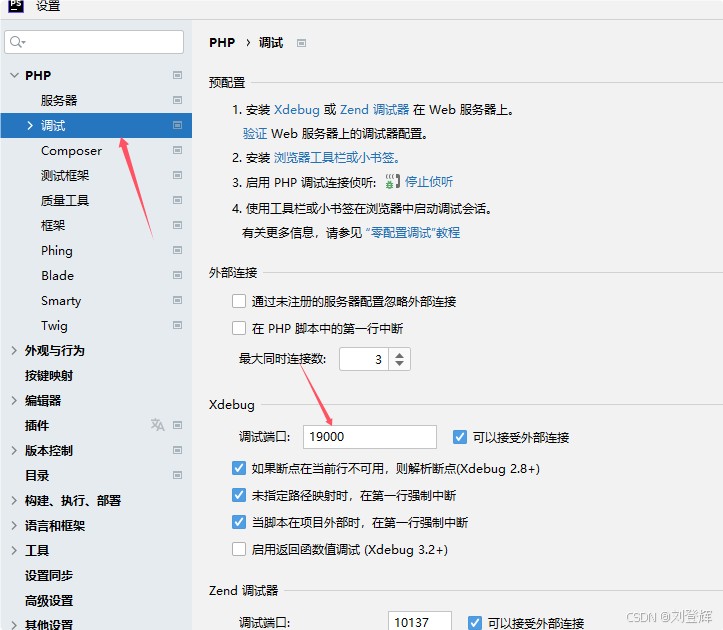
Task: Uncheck 当脚本在项目外部时 强制中断 checkbox
Action: point(239,522)
